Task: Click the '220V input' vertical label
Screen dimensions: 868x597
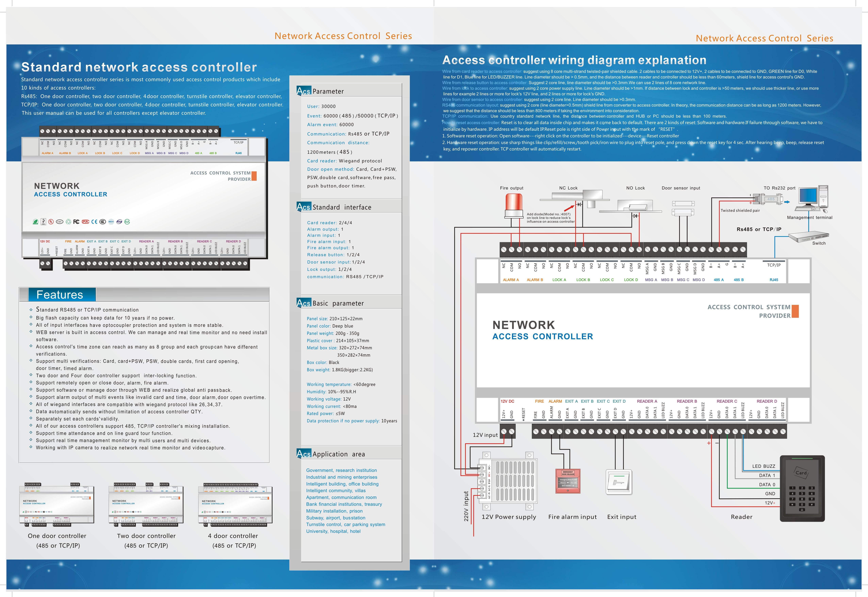Action: [466, 506]
